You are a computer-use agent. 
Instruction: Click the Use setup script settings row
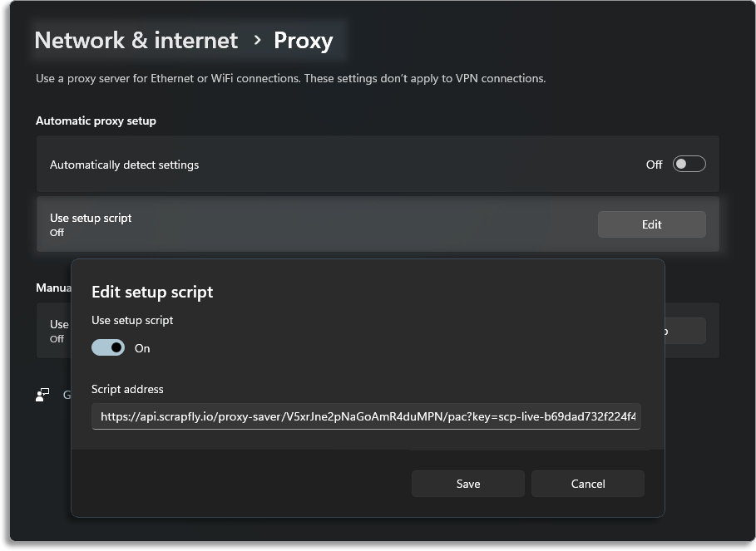tap(250, 224)
